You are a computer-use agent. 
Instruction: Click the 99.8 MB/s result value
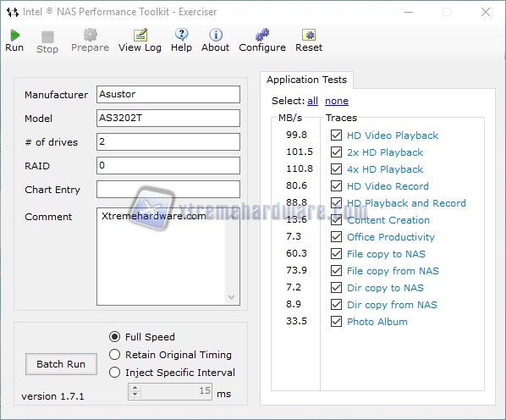pos(296,135)
